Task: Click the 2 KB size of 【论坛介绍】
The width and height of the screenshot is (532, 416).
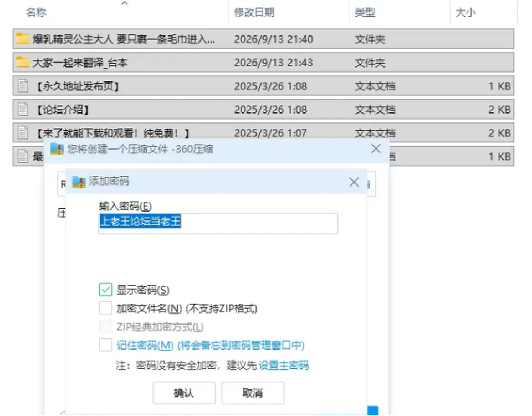Action: tap(499, 110)
